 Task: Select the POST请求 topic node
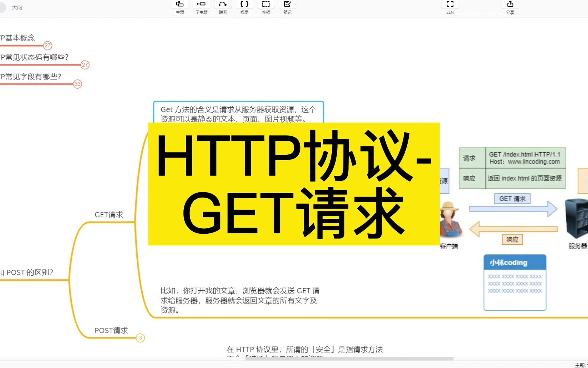[111, 331]
